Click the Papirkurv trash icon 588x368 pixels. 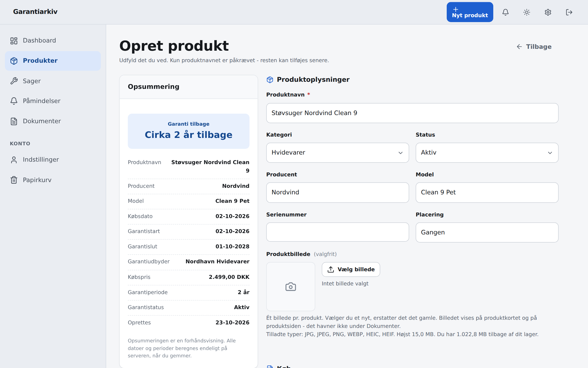14,180
